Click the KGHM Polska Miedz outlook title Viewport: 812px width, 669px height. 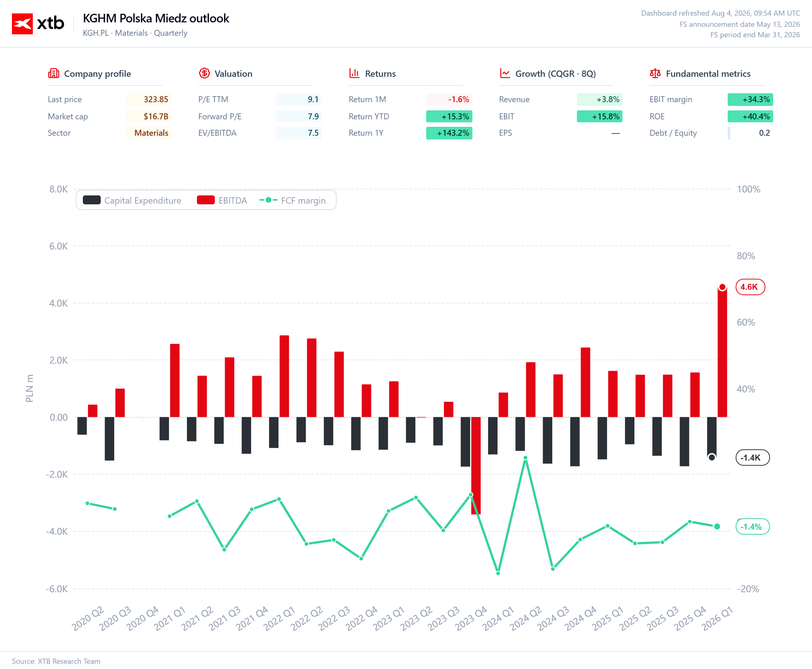(156, 18)
